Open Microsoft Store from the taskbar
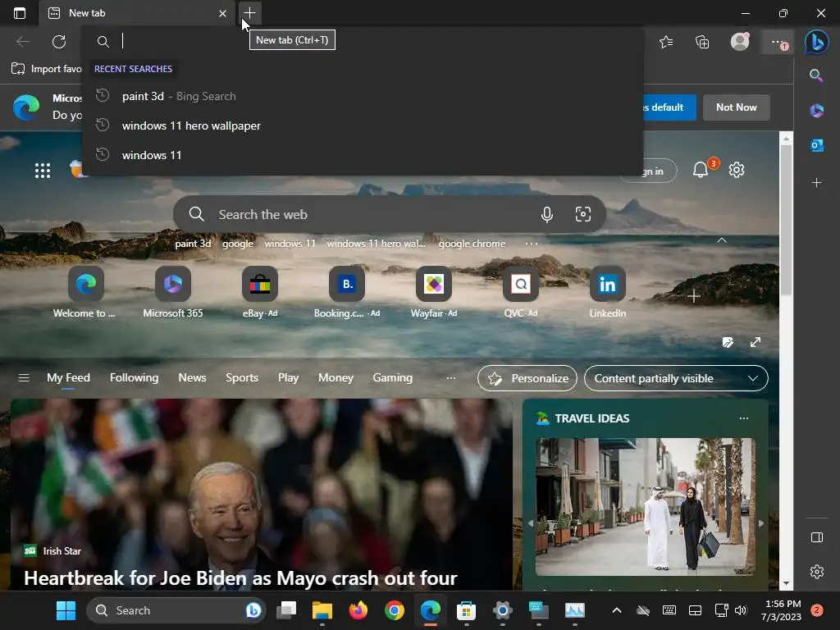 pos(466,610)
